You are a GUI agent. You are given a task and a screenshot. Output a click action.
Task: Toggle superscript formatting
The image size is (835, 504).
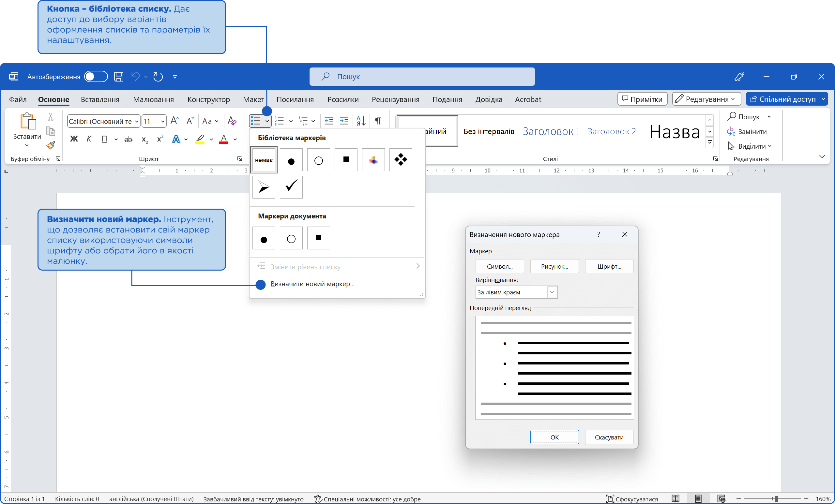tap(160, 139)
